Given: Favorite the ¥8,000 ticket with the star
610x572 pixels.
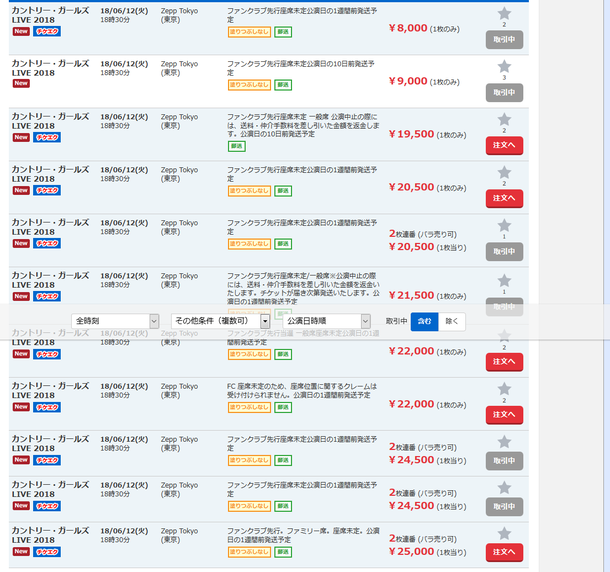Looking at the screenshot, I should [x=504, y=14].
